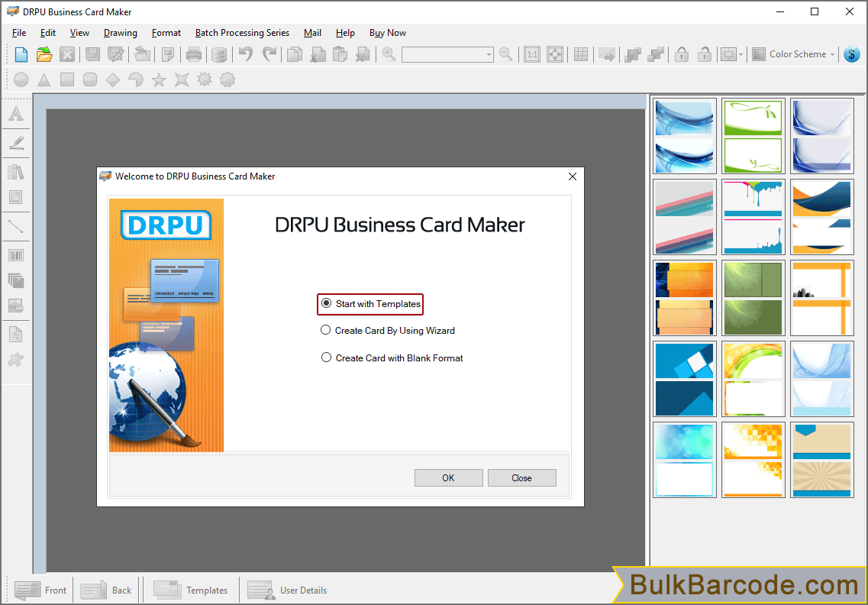Screen dimensions: 868x605
Task: Select the Text tool A in sidebar
Action: click(16, 114)
